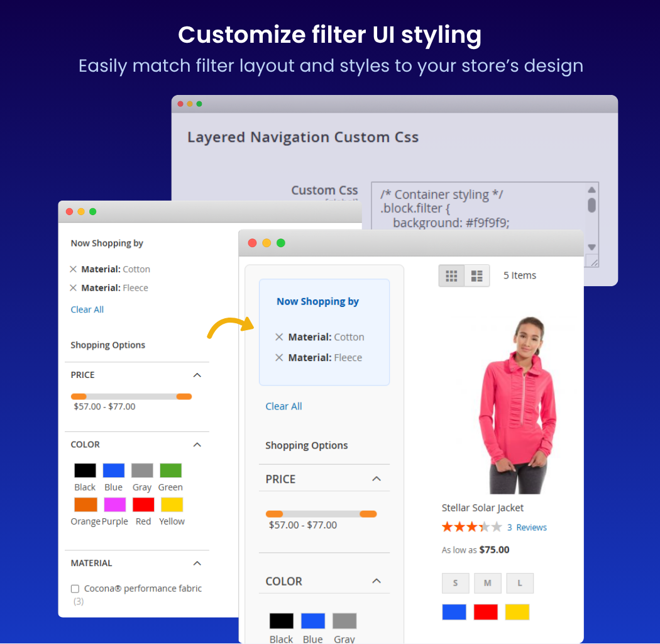Click left price slider handle in front window
This screenshot has height=644, width=660.
(x=275, y=514)
